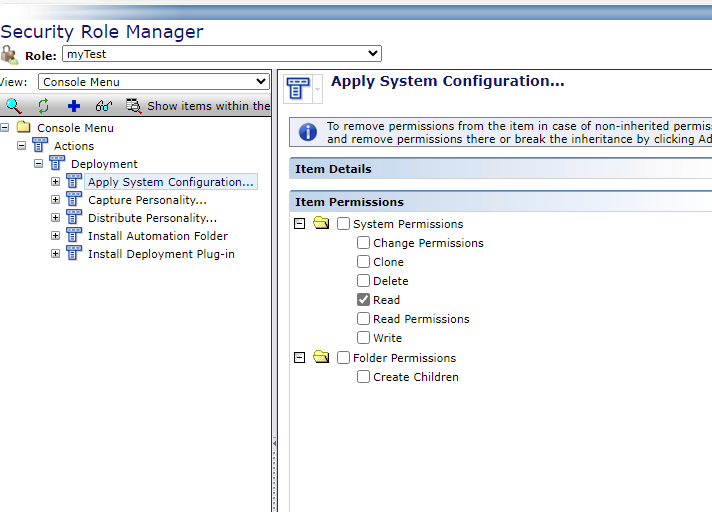
Task: Collapse the System Permissions group
Action: pyautogui.click(x=299, y=224)
